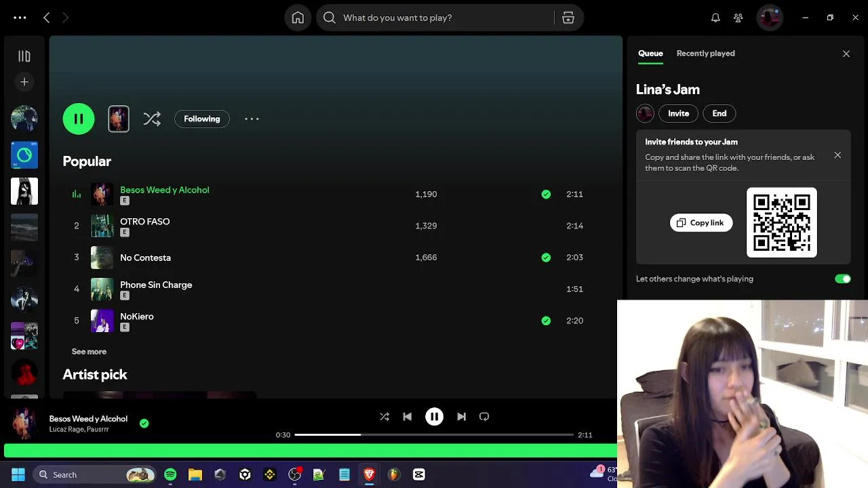Screen dimensions: 868x488
Task: Dismiss the Invite friends card
Action: click(837, 156)
